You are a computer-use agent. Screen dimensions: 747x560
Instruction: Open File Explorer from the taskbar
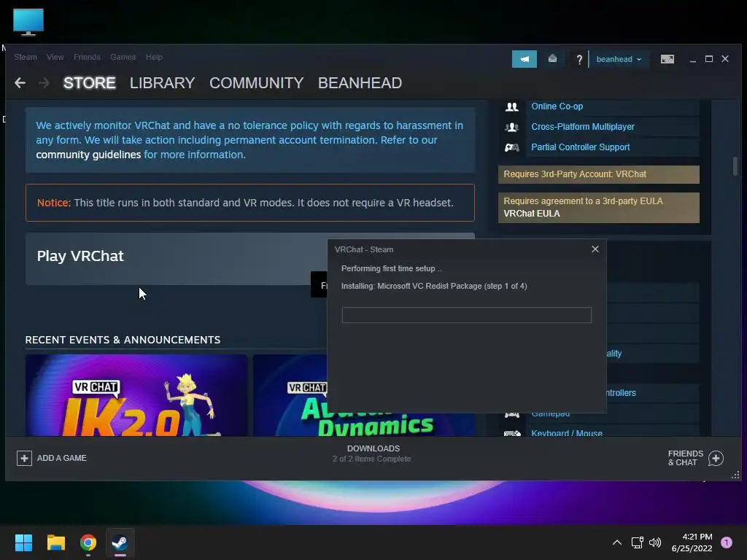pos(55,542)
